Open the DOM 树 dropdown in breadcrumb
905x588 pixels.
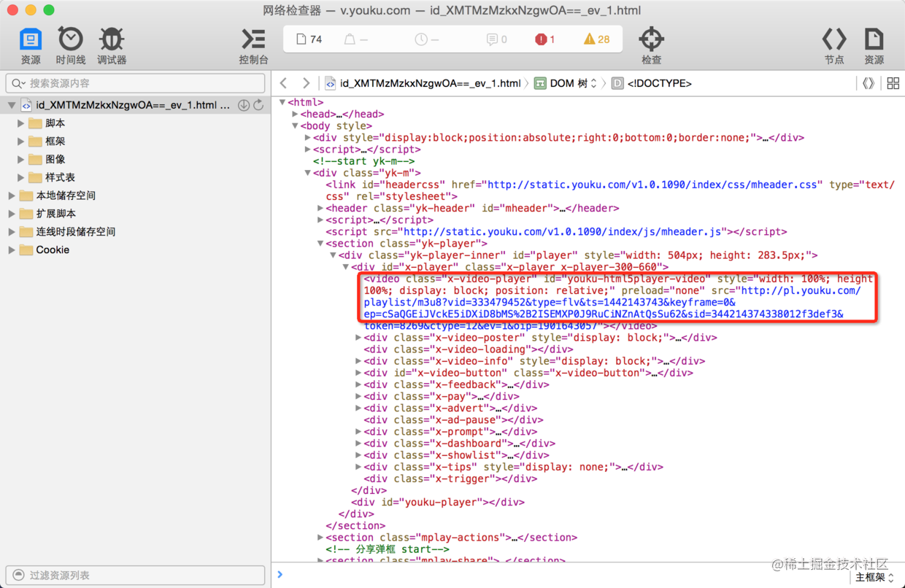(x=566, y=83)
